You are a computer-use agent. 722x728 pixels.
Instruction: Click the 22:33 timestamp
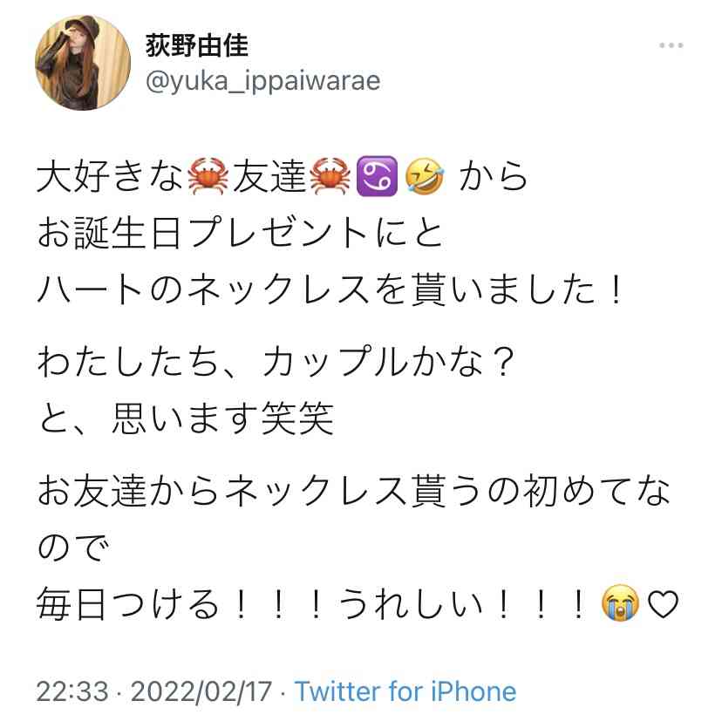72,691
